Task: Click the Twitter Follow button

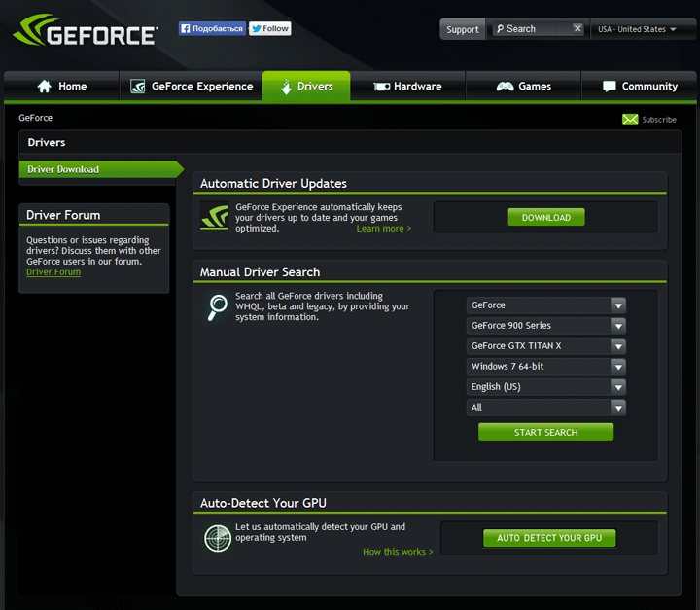Action: 270,28
